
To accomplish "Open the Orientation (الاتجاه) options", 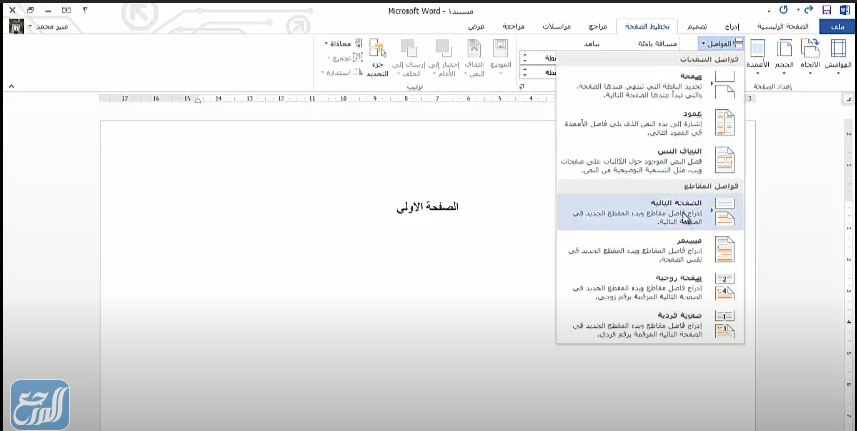I will [x=810, y=57].
